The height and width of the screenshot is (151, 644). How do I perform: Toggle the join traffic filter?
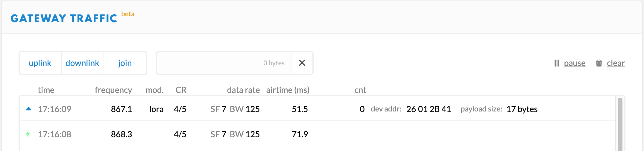click(x=125, y=63)
